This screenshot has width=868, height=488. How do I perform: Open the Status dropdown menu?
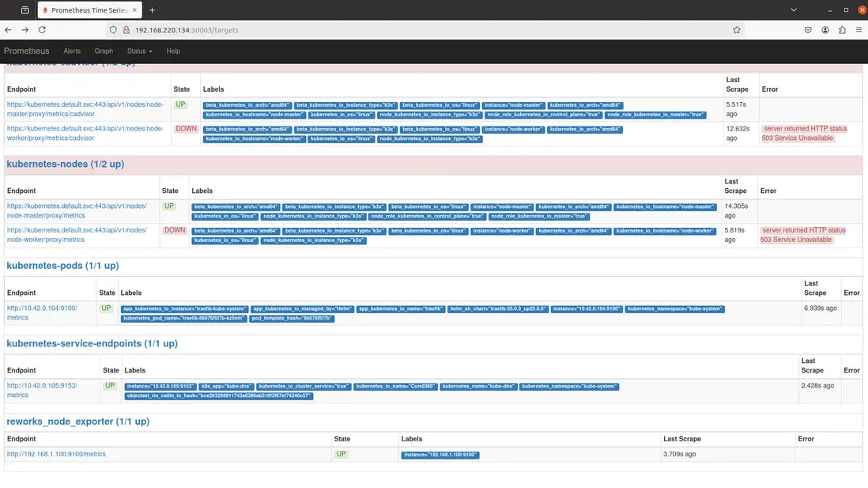139,51
